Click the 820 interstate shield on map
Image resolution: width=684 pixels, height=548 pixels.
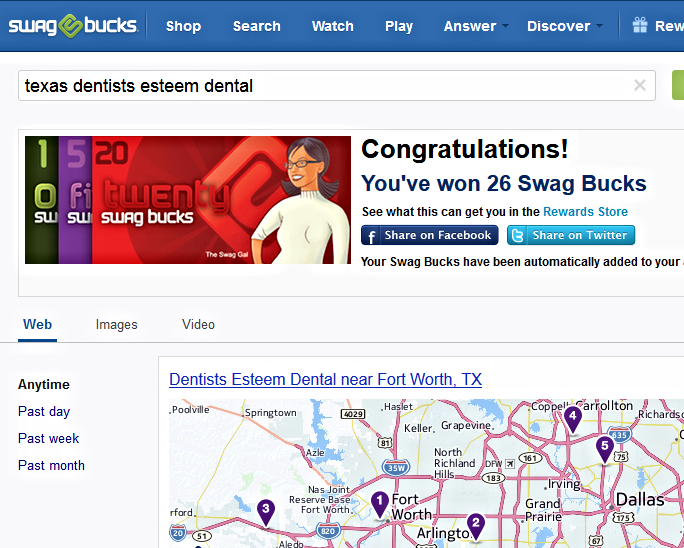point(328,531)
